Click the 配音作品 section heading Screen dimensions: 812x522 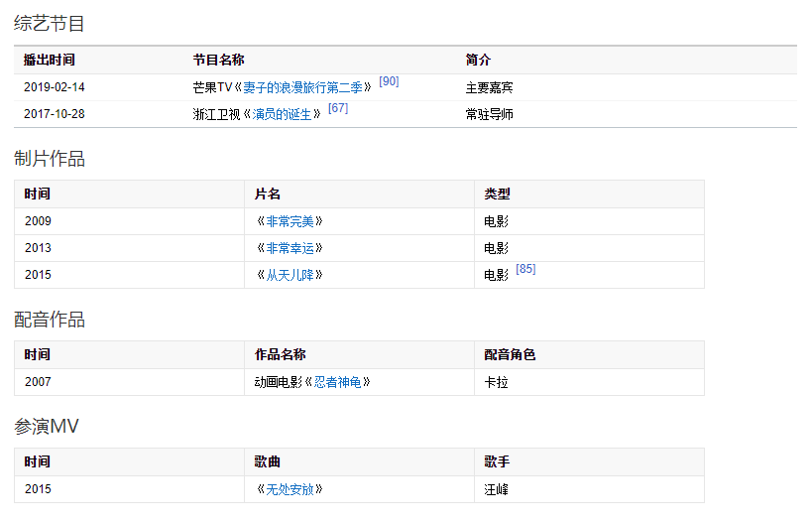pos(49,320)
